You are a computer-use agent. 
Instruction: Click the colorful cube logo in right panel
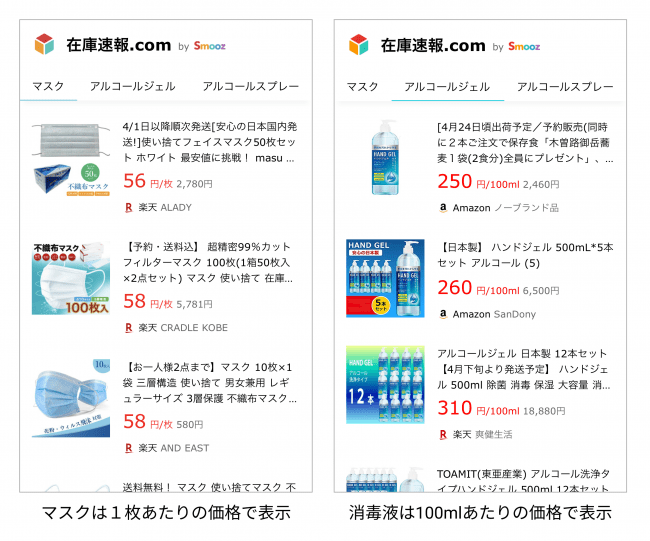[x=359, y=45]
